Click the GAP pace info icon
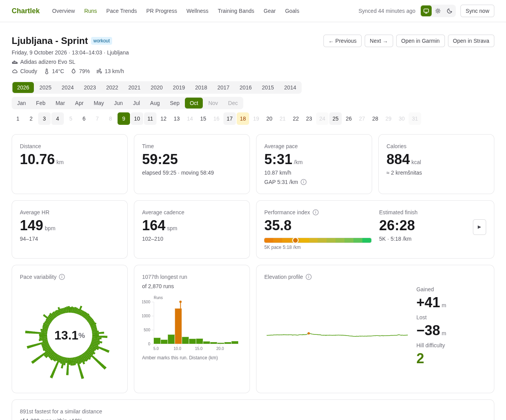The image size is (506, 420). 304,182
